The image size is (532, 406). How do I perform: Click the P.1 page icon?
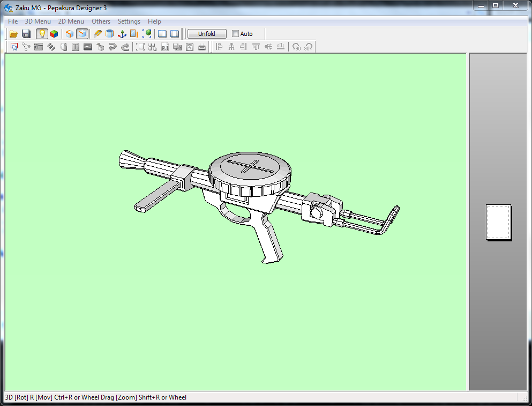point(165,47)
